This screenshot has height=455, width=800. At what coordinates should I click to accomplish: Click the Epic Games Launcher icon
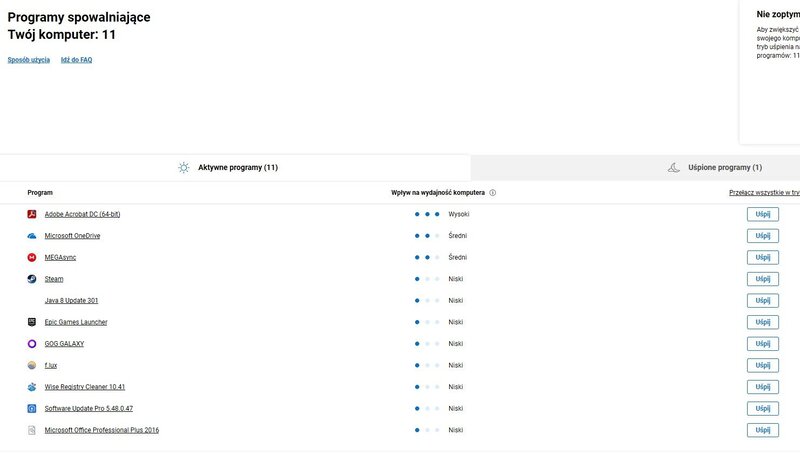pos(32,322)
